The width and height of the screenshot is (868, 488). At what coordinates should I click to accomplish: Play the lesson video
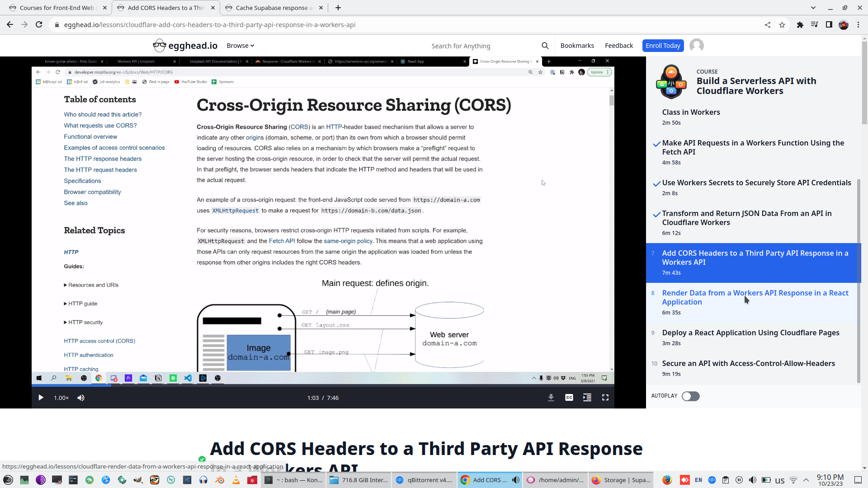coord(41,398)
